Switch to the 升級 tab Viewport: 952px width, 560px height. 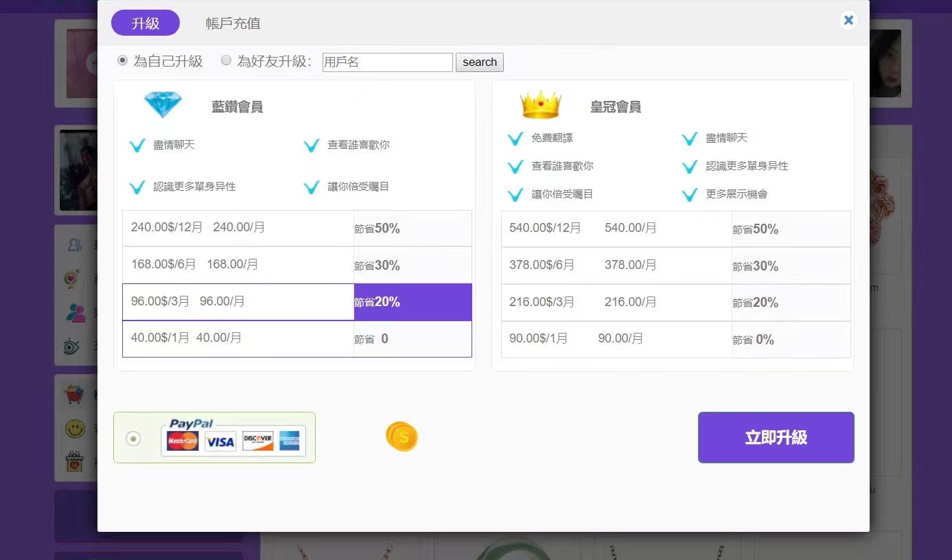click(146, 23)
